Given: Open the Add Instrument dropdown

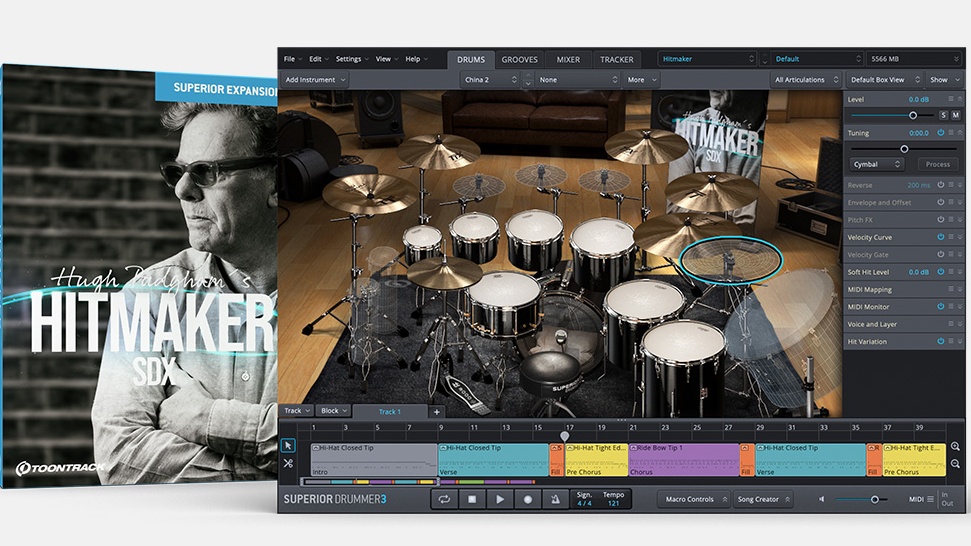Looking at the screenshot, I should [315, 80].
